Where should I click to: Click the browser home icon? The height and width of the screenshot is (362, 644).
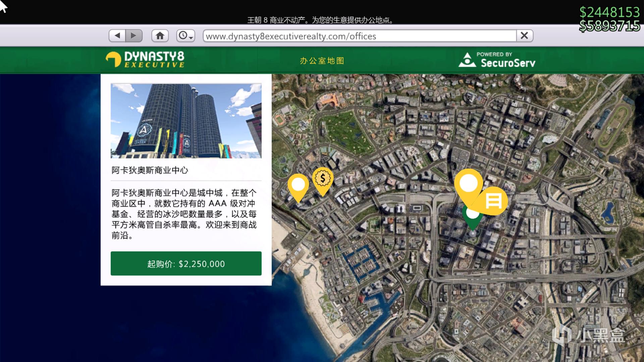[x=160, y=36]
